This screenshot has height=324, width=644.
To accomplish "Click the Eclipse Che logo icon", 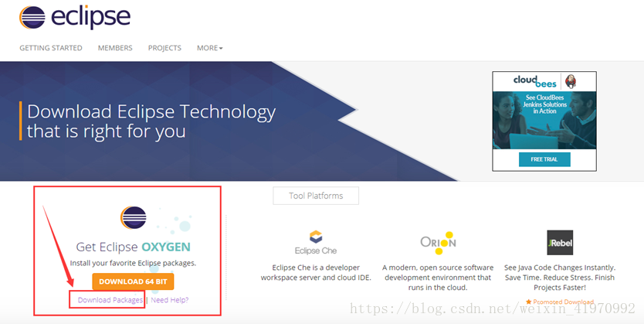I will (316, 243).
